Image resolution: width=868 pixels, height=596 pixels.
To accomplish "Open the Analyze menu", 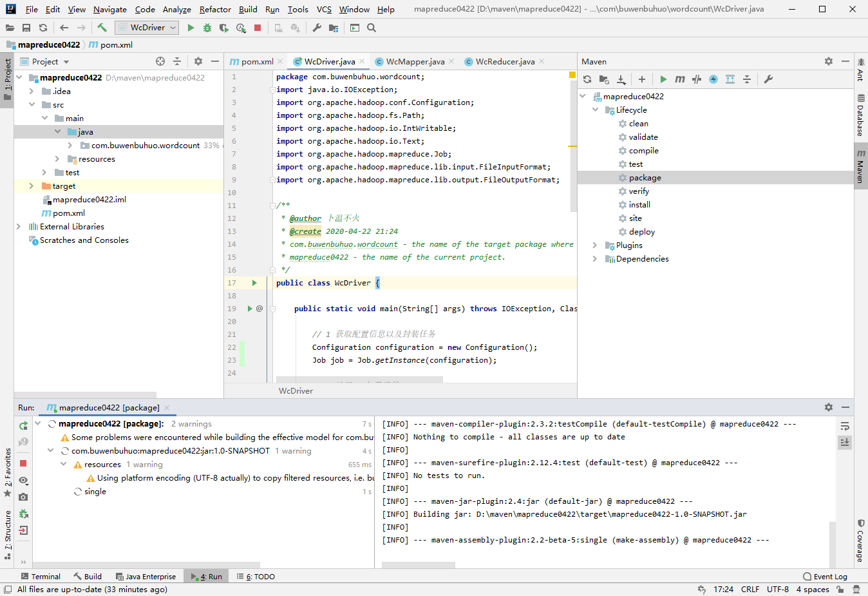I will pyautogui.click(x=177, y=9).
